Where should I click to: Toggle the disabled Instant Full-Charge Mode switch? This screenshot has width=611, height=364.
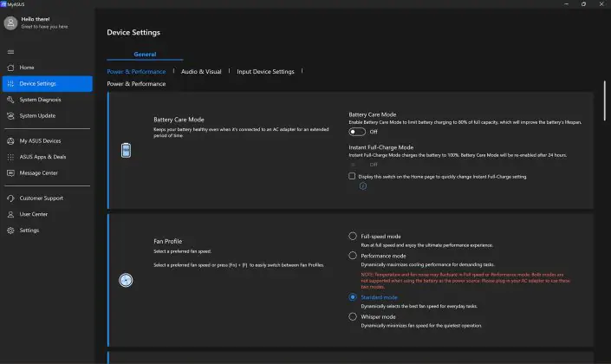tap(357, 165)
